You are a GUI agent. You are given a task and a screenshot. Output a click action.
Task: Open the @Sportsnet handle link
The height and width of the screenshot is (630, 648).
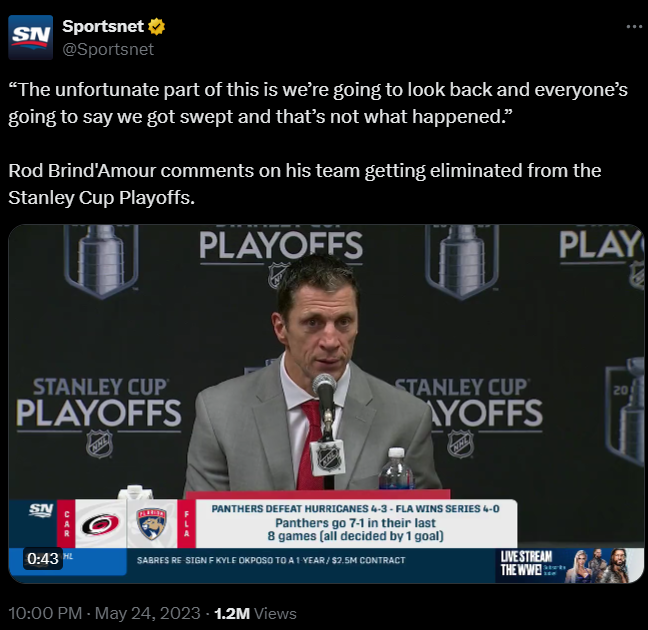(108, 49)
